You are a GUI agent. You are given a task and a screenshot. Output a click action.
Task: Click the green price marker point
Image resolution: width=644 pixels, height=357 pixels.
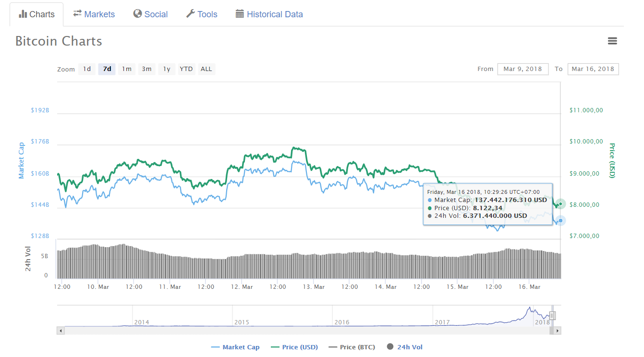point(560,204)
